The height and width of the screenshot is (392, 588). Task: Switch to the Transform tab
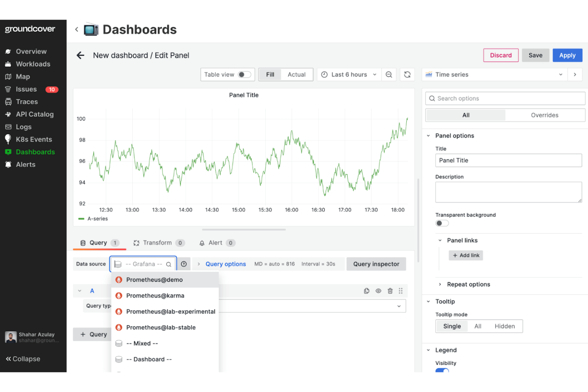pos(158,243)
